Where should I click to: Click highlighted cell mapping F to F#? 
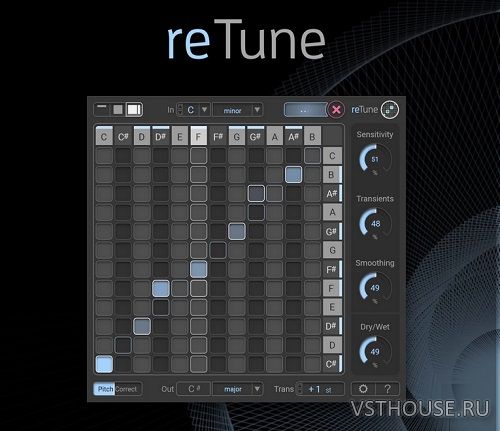199,269
